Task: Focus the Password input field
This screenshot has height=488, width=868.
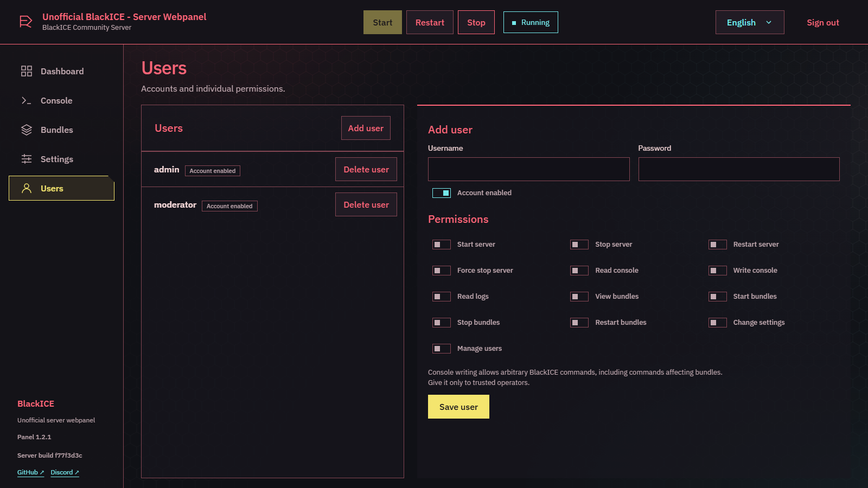Action: click(x=739, y=169)
